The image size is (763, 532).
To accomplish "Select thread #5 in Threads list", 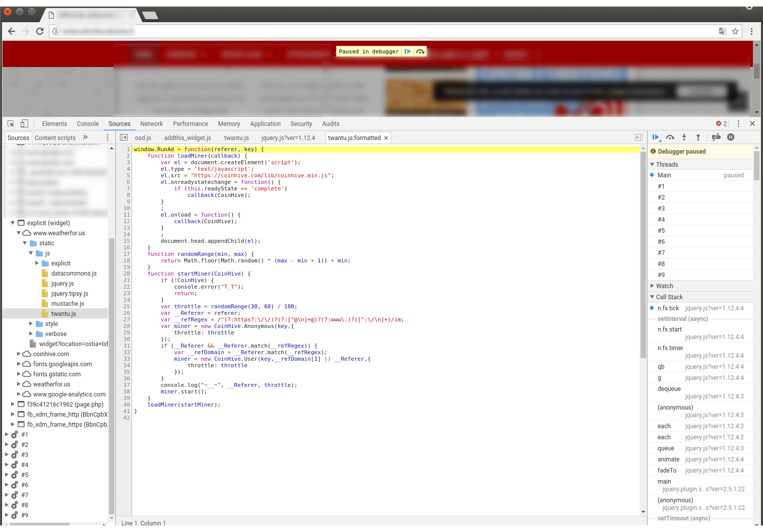I will click(x=701, y=230).
